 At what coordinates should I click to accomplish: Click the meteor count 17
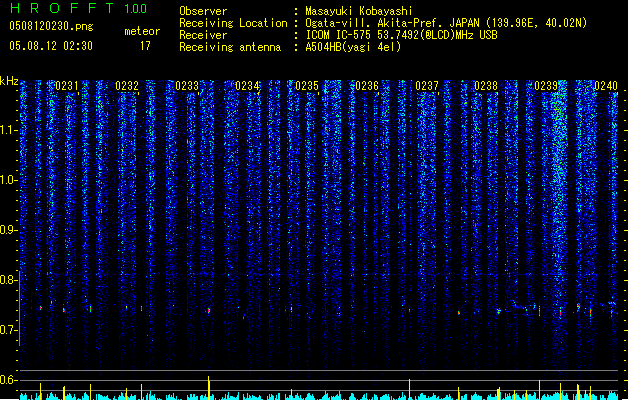pos(145,46)
